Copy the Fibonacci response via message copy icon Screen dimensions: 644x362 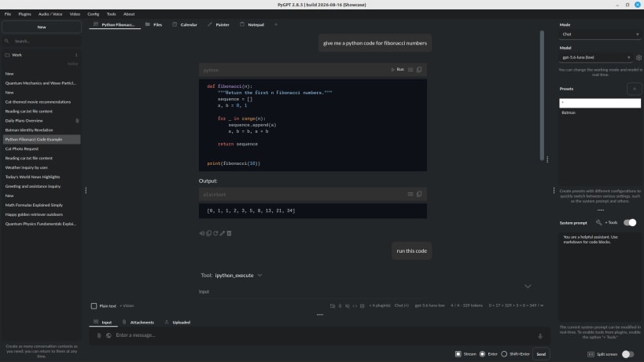coord(208,233)
